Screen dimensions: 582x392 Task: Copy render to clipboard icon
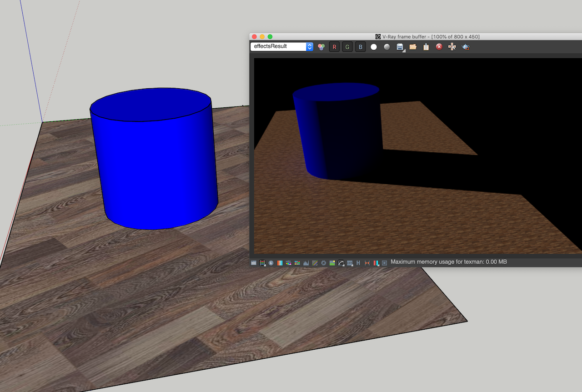426,47
